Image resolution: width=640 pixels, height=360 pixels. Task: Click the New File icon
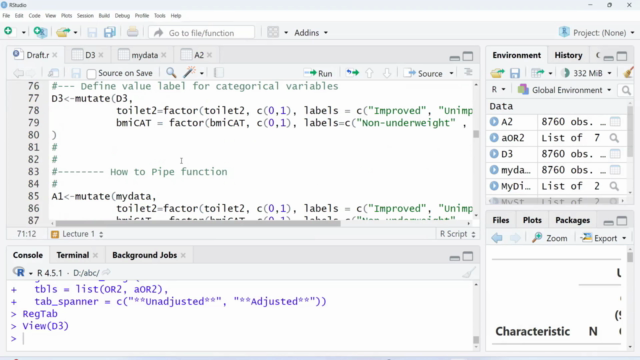tap(8, 32)
